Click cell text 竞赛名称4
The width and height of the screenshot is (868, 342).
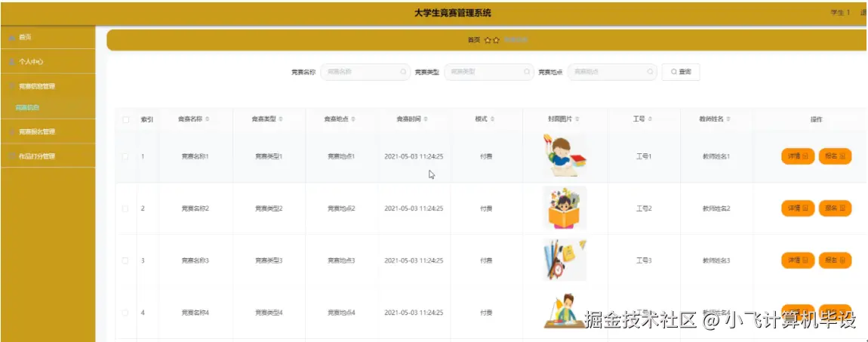click(195, 313)
